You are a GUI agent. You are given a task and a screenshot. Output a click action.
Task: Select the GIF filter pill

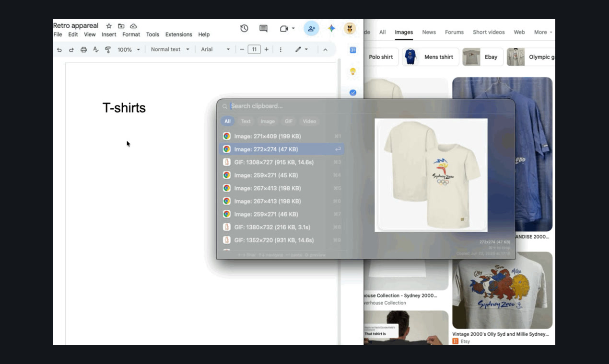pos(289,121)
